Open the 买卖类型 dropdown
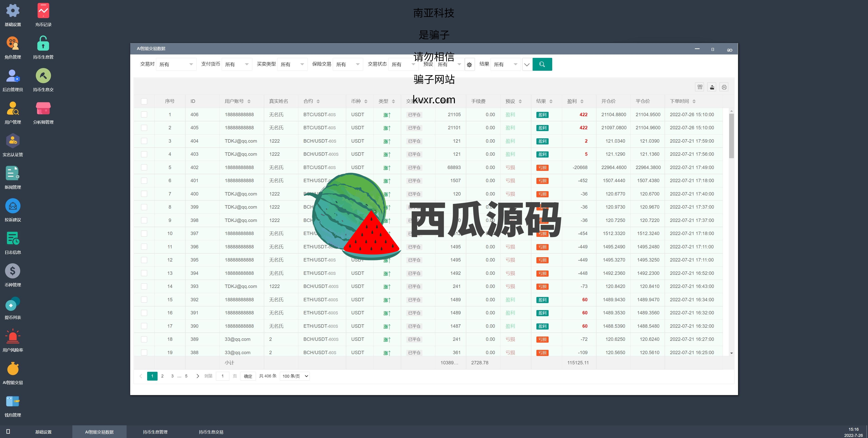The width and height of the screenshot is (868, 438). click(292, 64)
